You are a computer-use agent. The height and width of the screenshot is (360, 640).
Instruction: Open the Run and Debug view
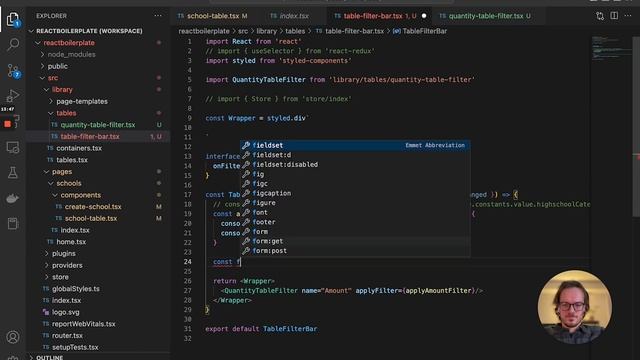click(x=13, y=96)
